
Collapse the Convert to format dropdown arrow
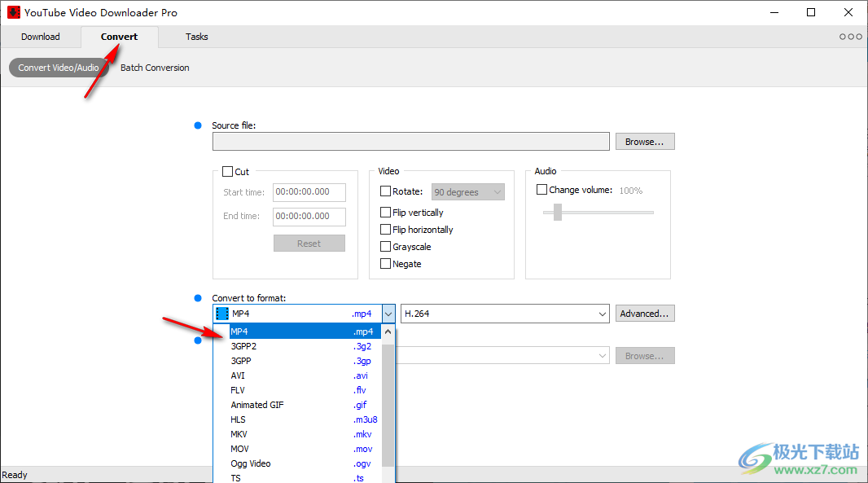point(388,314)
